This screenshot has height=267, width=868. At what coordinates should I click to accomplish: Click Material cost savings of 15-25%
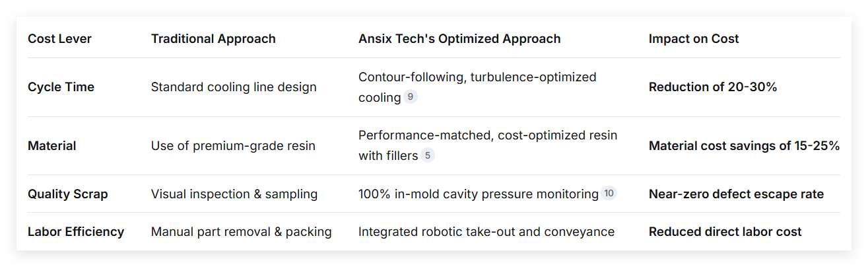click(744, 146)
